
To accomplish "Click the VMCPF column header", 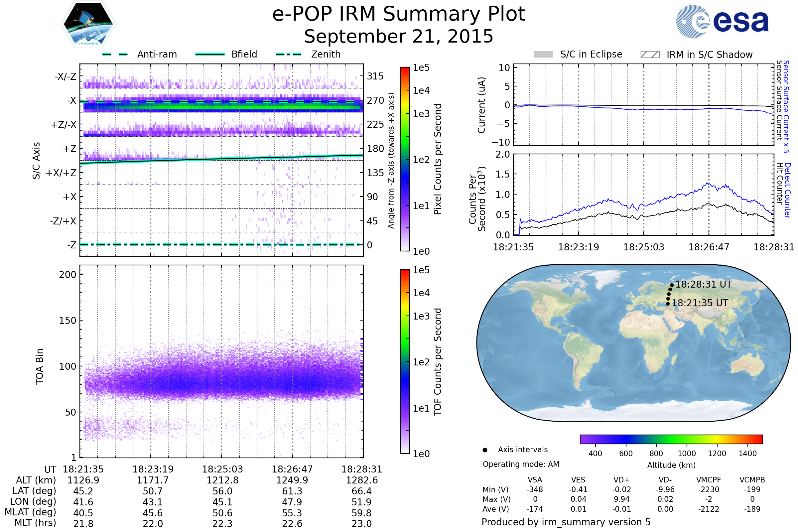I will click(709, 480).
